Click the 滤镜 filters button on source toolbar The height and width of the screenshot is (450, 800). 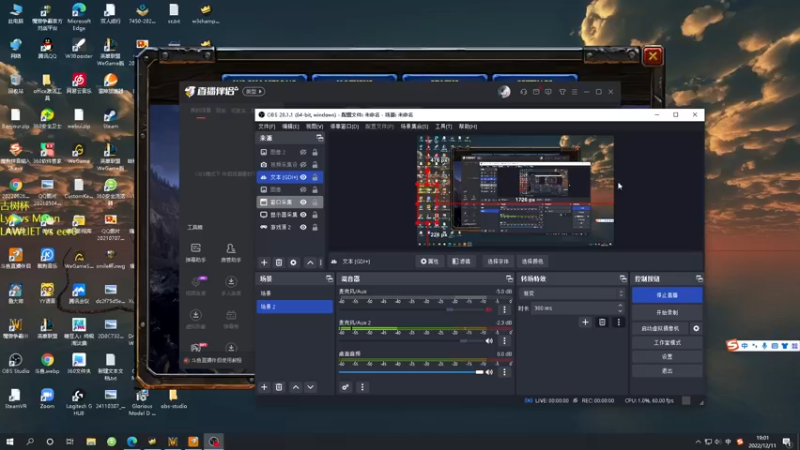click(461, 261)
